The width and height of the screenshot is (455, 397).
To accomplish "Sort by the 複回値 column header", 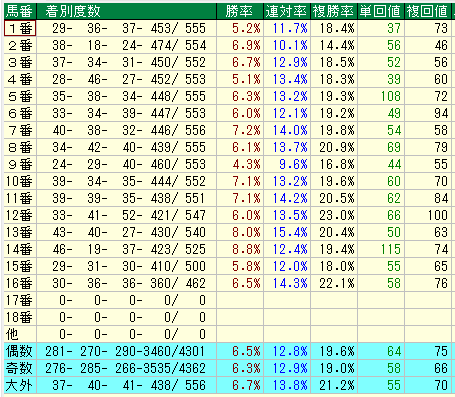I will click(428, 11).
